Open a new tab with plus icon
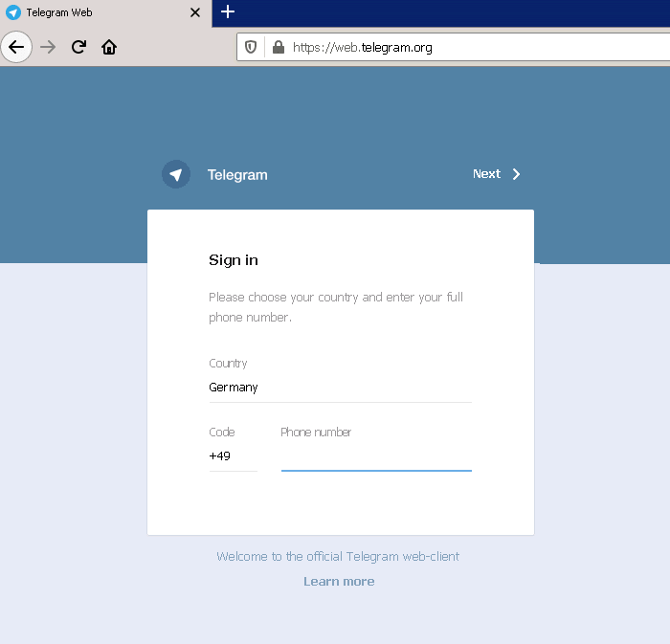 (x=227, y=12)
